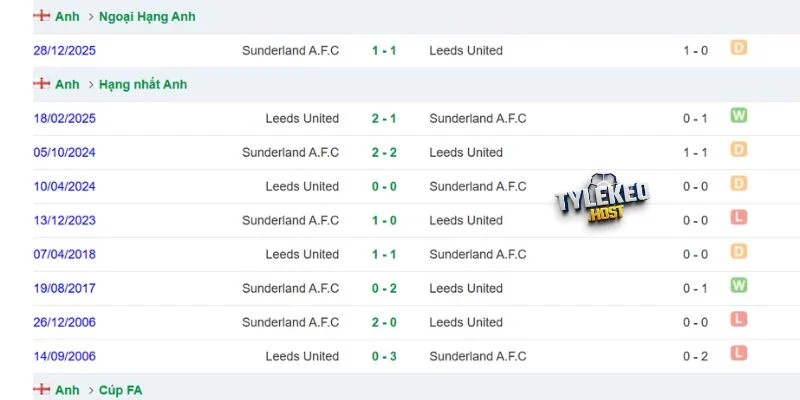Click the date 10/04/2024

64,186
